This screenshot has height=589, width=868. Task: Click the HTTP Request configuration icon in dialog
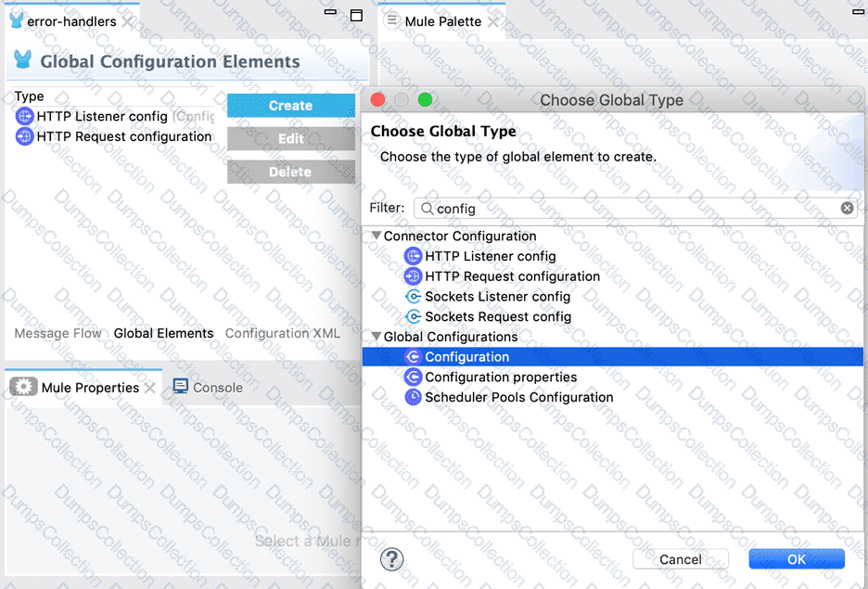tap(414, 276)
